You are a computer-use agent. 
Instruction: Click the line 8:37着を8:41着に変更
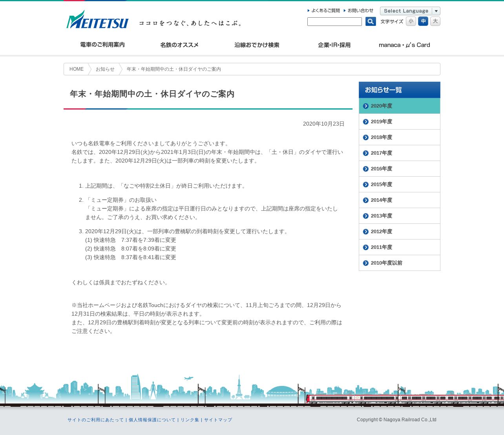tap(149, 257)
